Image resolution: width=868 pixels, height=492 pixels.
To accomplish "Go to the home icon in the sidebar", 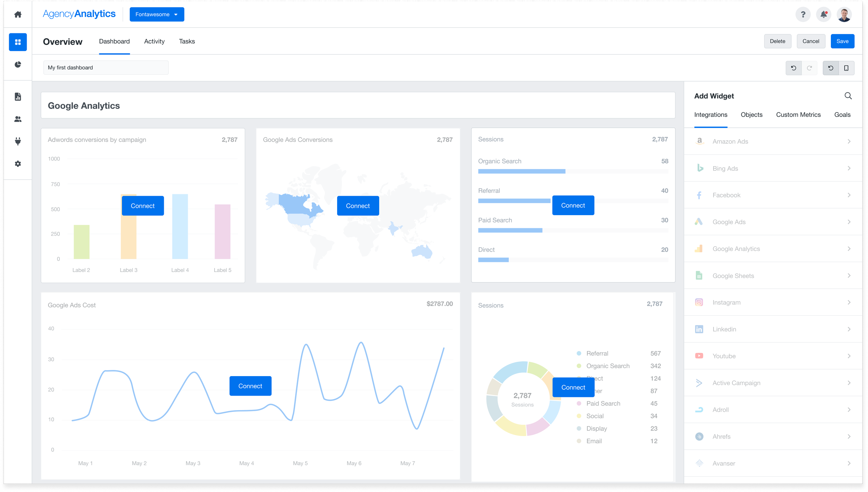I will (18, 14).
